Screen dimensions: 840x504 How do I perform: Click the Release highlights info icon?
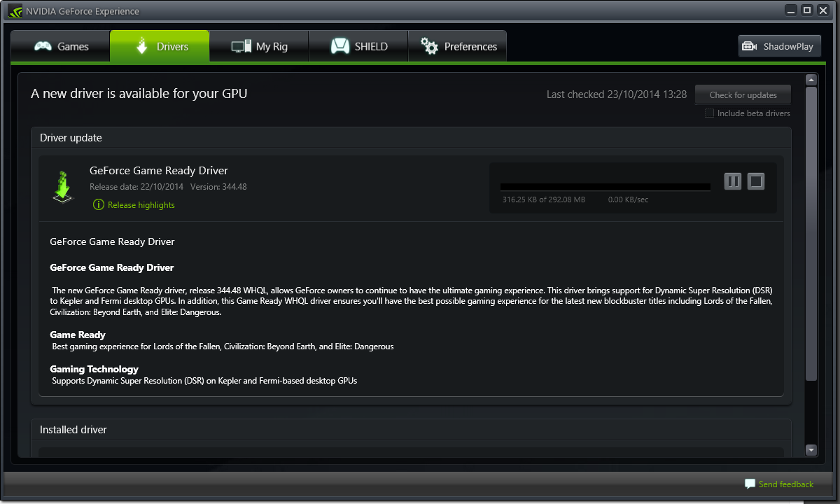[x=99, y=205]
